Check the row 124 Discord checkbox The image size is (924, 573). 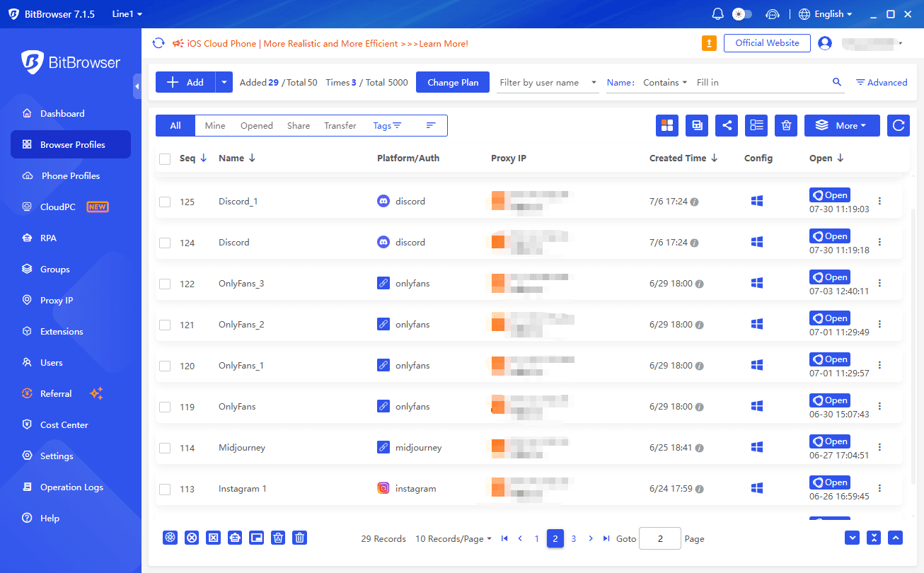tap(165, 243)
